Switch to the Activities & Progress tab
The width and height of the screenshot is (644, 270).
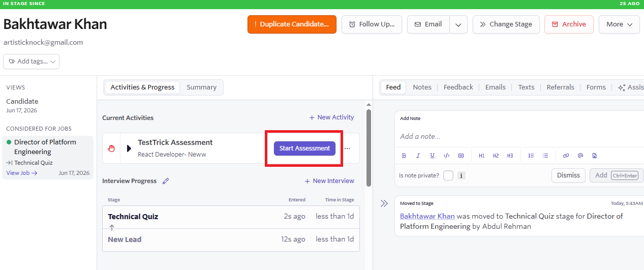(142, 87)
